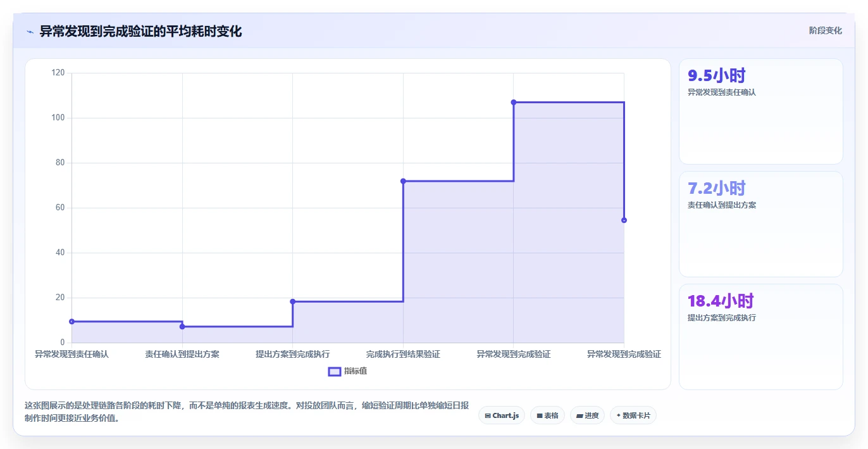Click the y-axis tick 60
Image resolution: width=868 pixels, height=449 pixels.
click(60, 208)
